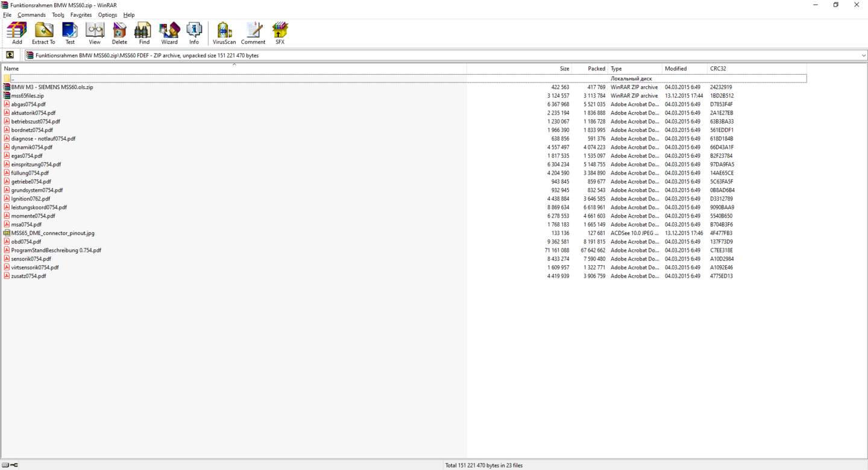Sort by Type column header

[635, 69]
